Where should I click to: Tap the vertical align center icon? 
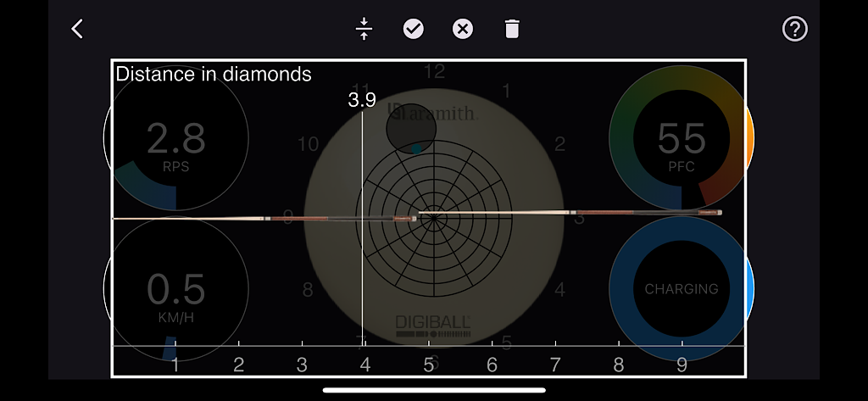click(x=364, y=29)
